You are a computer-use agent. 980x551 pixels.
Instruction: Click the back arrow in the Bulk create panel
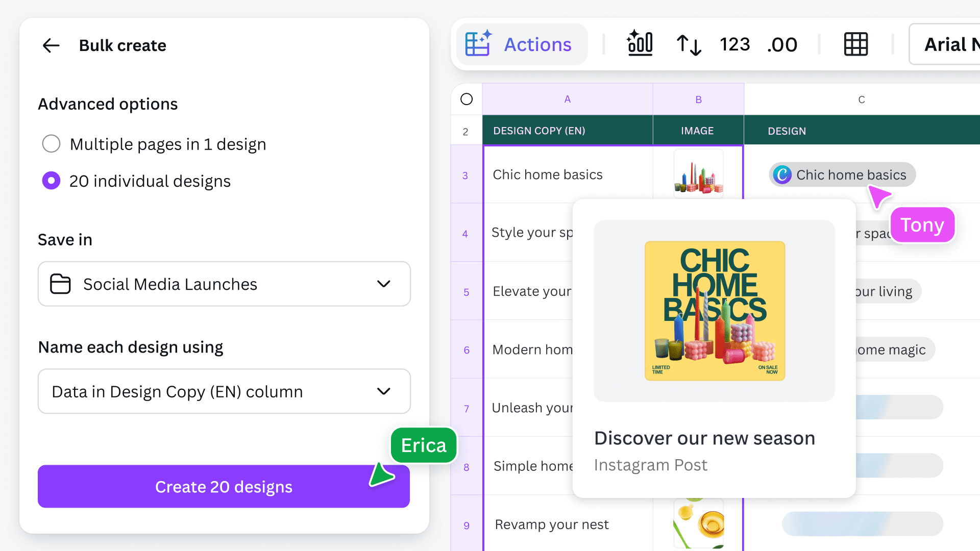tap(51, 45)
